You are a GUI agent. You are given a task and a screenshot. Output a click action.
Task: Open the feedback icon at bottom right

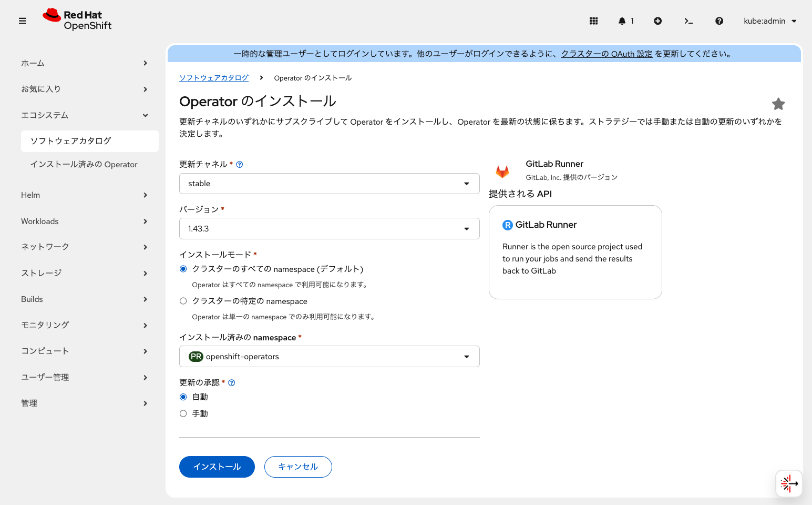point(788,483)
